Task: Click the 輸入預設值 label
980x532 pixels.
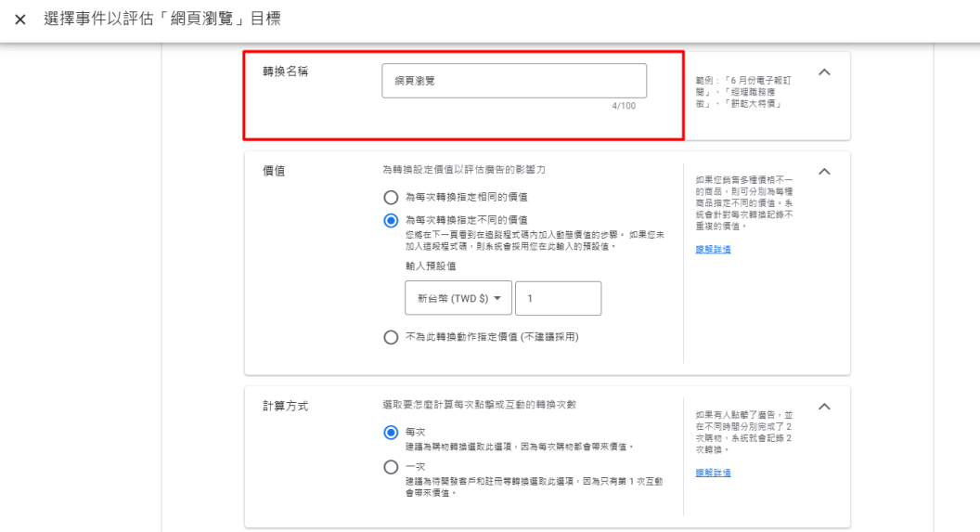Action: click(x=431, y=266)
